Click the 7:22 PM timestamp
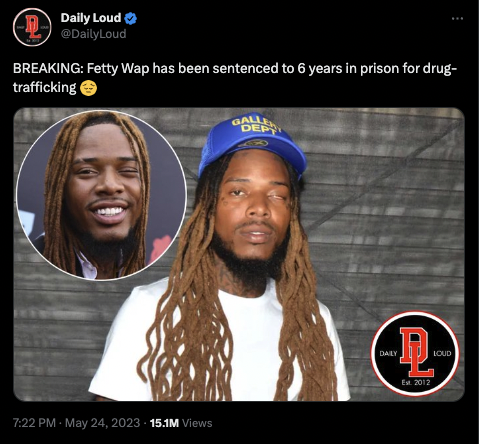The height and width of the screenshot is (444, 479). click(x=34, y=423)
